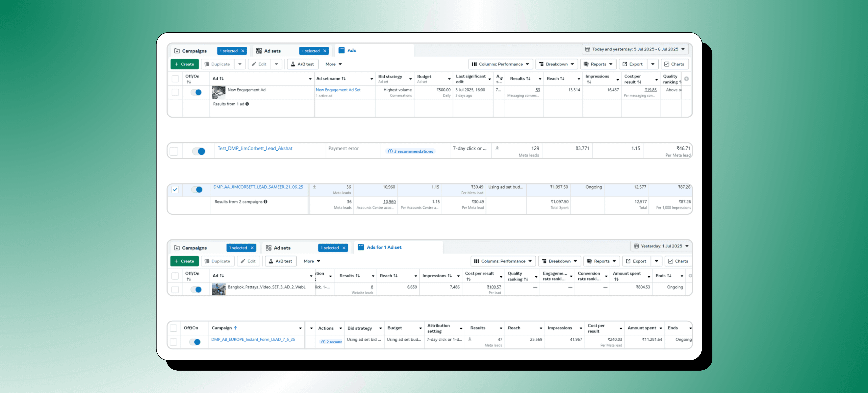Viewport: 868px width, 393px height.
Task: Click the 3 recommendations badge
Action: 410,151
